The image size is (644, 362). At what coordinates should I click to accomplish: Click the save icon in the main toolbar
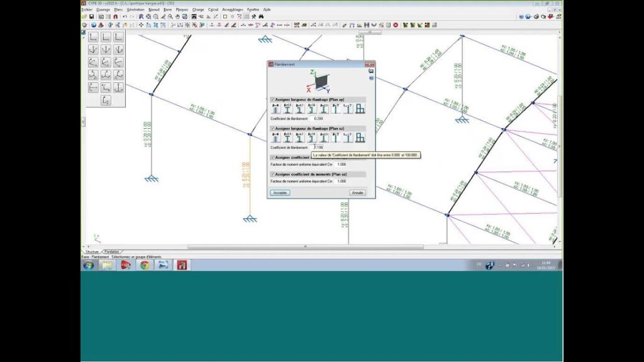pos(92,16)
